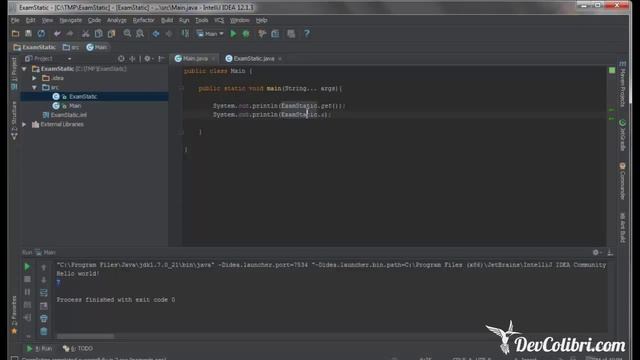
Task: Collapse the ExamStatic project root node
Action: (24, 69)
